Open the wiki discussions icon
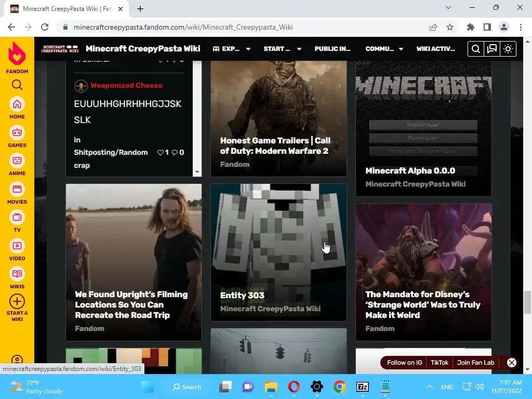The image size is (532, 399). 491,49
